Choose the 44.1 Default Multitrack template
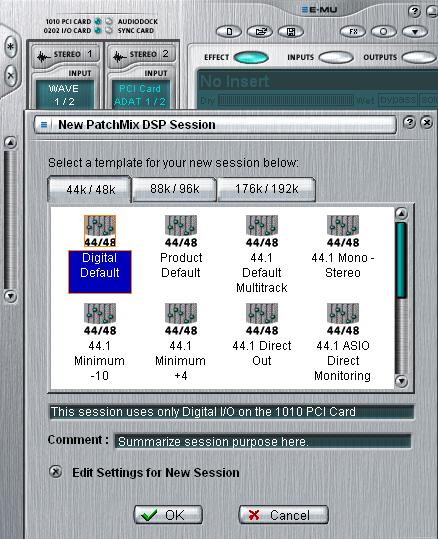 (x=262, y=254)
